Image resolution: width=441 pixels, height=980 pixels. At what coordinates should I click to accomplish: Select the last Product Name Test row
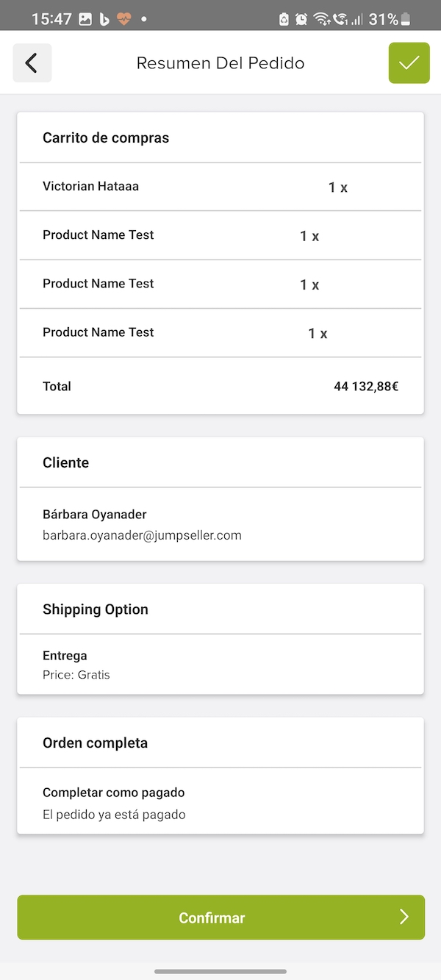click(x=220, y=332)
